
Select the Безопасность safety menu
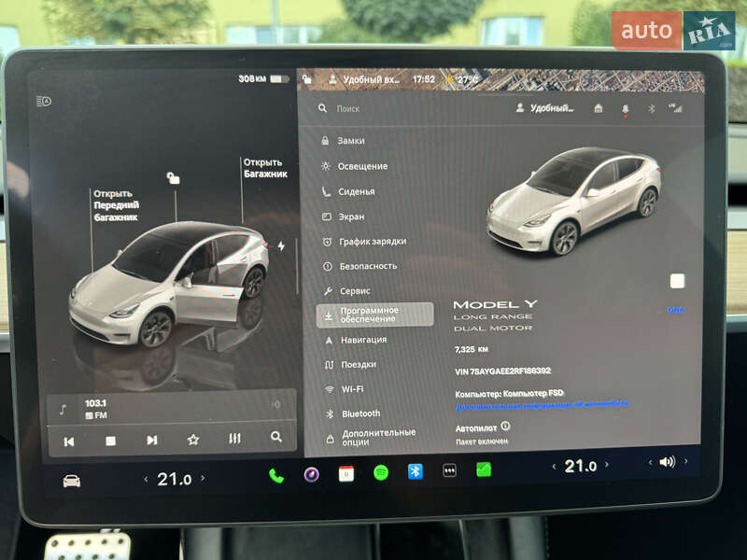[x=360, y=266]
